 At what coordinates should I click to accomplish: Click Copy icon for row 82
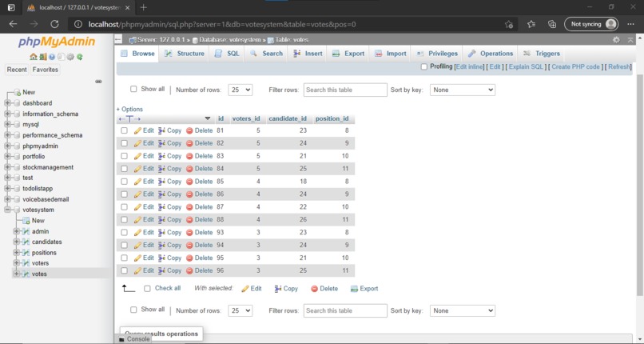(162, 143)
